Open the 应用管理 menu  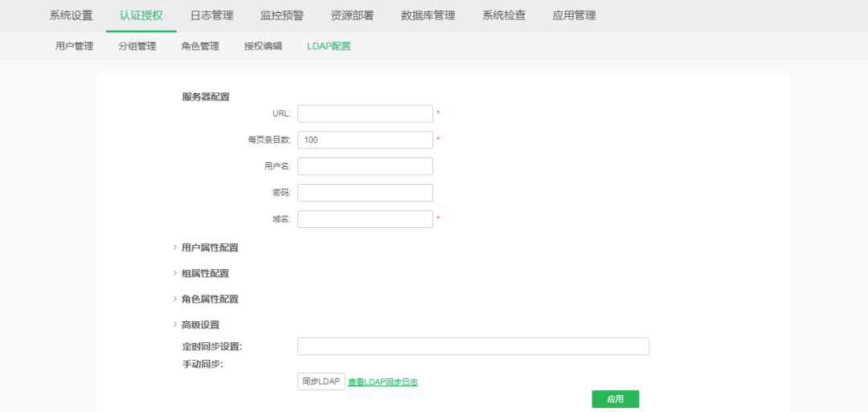574,15
